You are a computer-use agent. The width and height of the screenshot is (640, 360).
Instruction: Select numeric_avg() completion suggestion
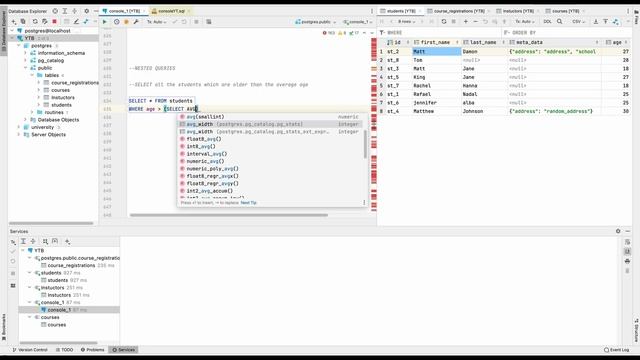pyautogui.click(x=270, y=161)
